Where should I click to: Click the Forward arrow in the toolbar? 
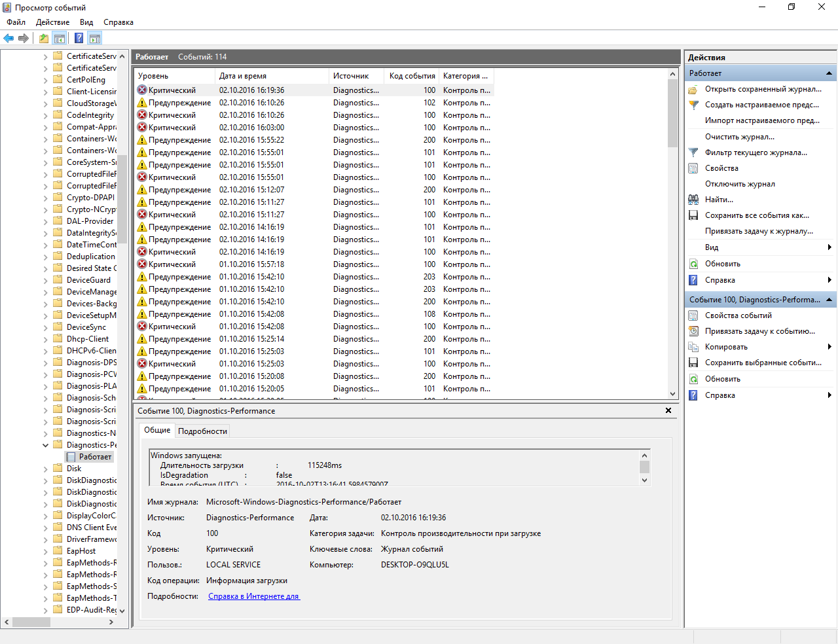[24, 38]
